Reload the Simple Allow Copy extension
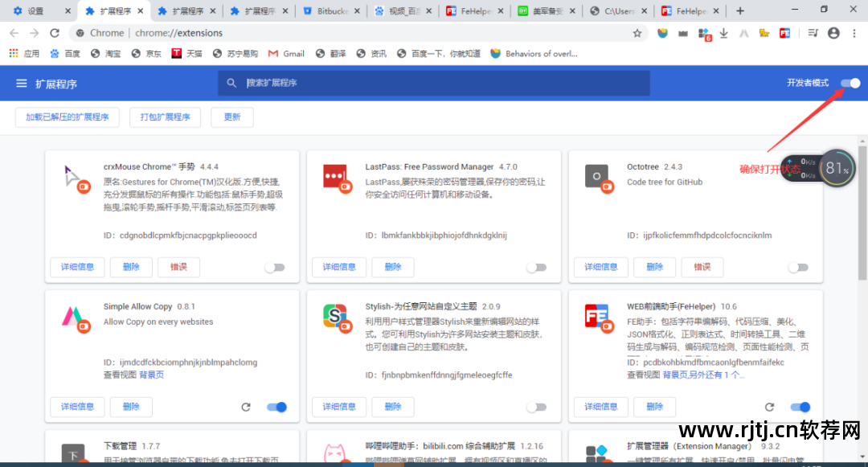This screenshot has width=868, height=467. [x=246, y=408]
